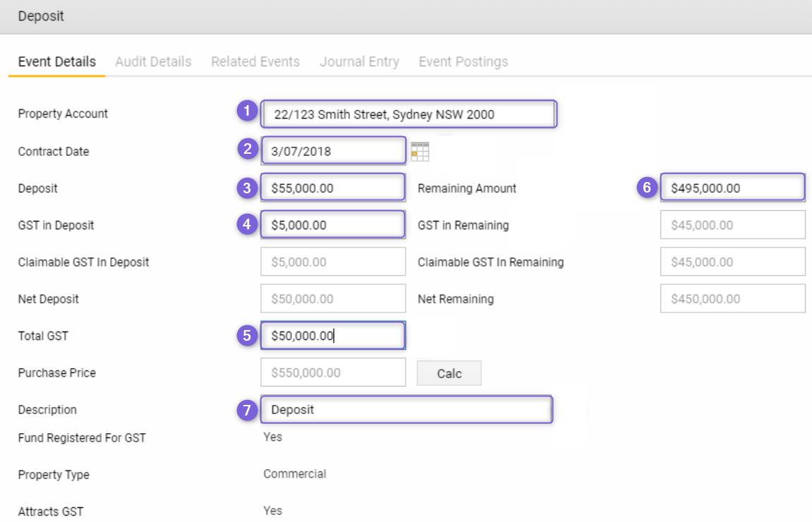812x522 pixels.
Task: Select the Attracts GST label
Action: point(50,511)
